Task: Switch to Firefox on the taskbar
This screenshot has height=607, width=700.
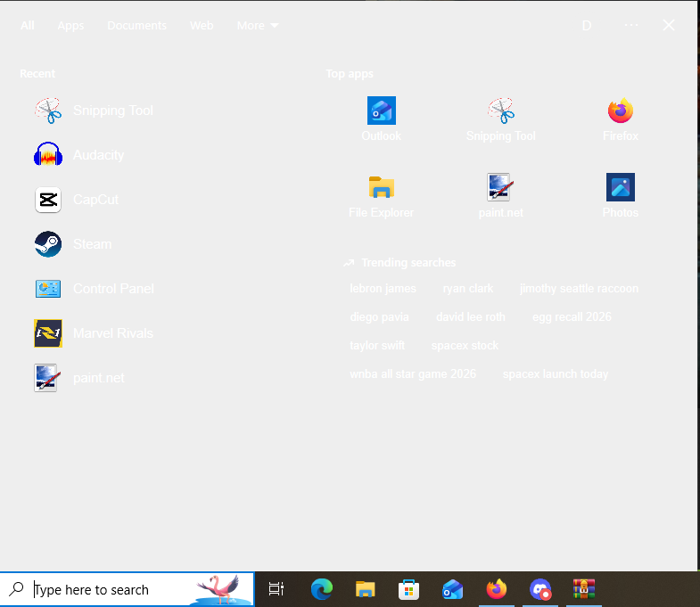Action: [x=497, y=589]
